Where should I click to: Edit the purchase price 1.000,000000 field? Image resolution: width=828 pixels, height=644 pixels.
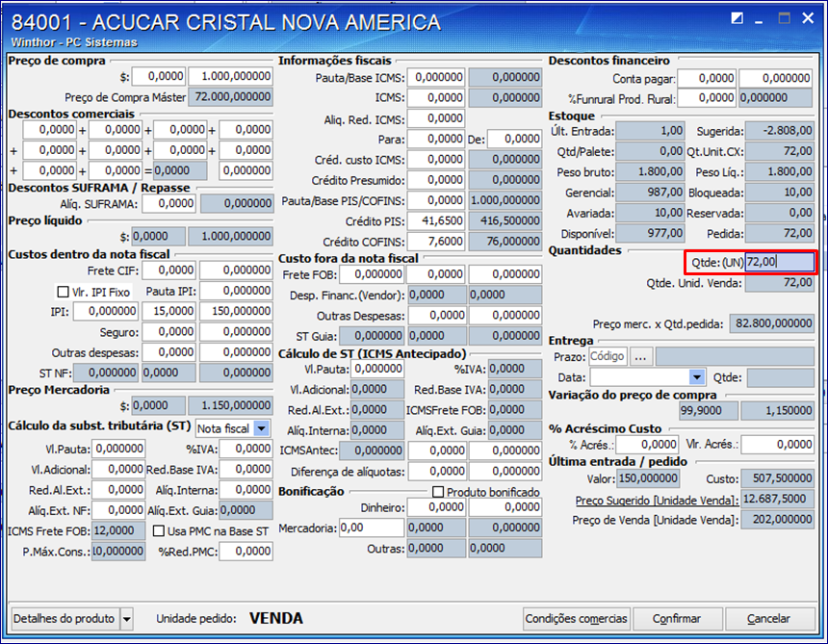coord(231,76)
